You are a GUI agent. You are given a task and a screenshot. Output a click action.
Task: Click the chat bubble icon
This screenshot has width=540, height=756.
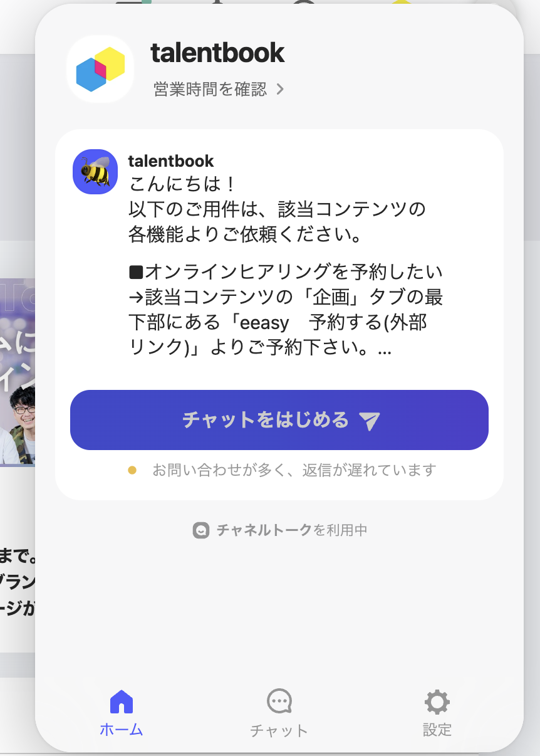click(279, 702)
